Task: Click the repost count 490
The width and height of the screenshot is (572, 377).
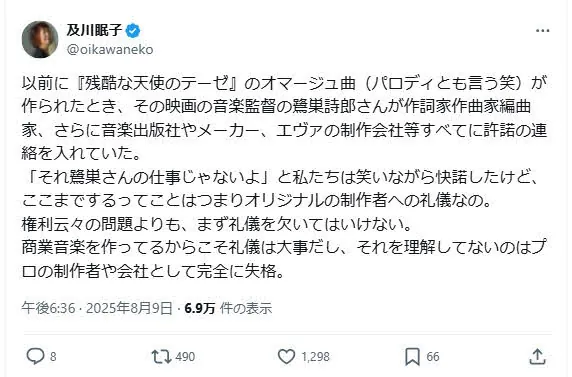Action: (185, 357)
